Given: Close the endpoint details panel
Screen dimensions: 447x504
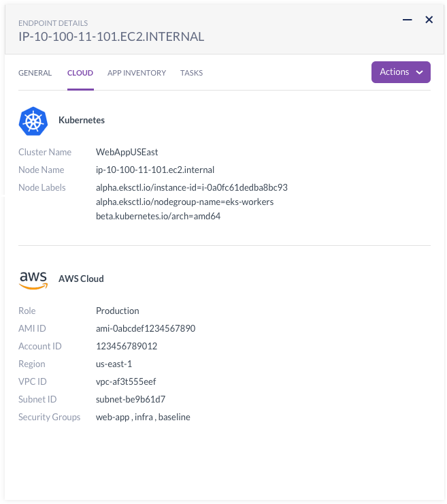Looking at the screenshot, I should pos(429,20).
